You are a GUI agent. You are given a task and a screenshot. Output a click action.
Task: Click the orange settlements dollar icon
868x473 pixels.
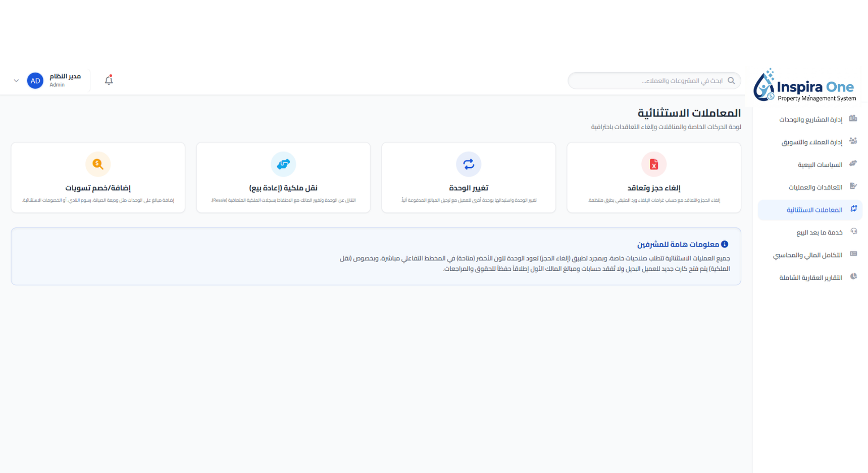coord(98,164)
